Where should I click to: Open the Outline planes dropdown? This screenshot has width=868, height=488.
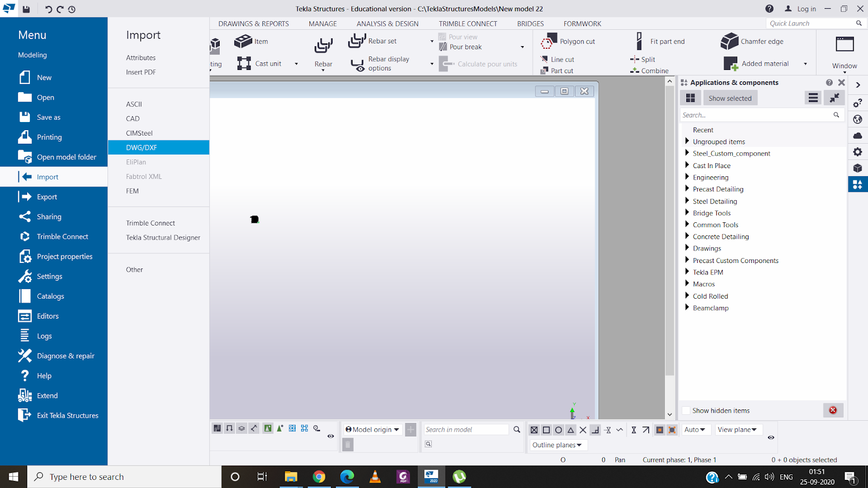(x=557, y=445)
